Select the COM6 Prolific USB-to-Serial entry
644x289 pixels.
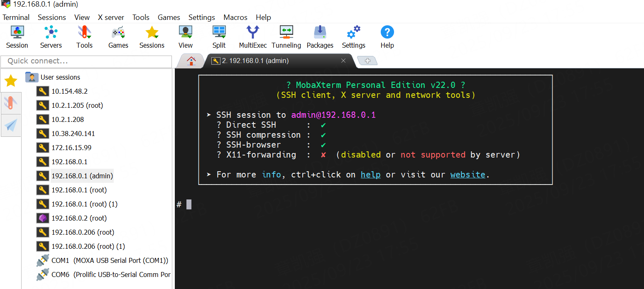tap(111, 274)
